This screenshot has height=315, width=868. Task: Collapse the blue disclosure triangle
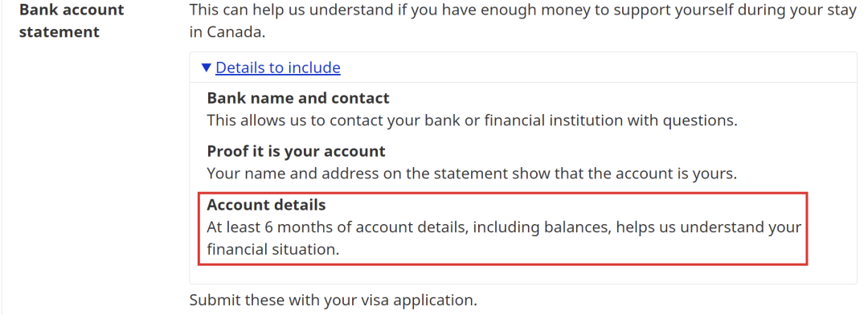[x=207, y=67]
